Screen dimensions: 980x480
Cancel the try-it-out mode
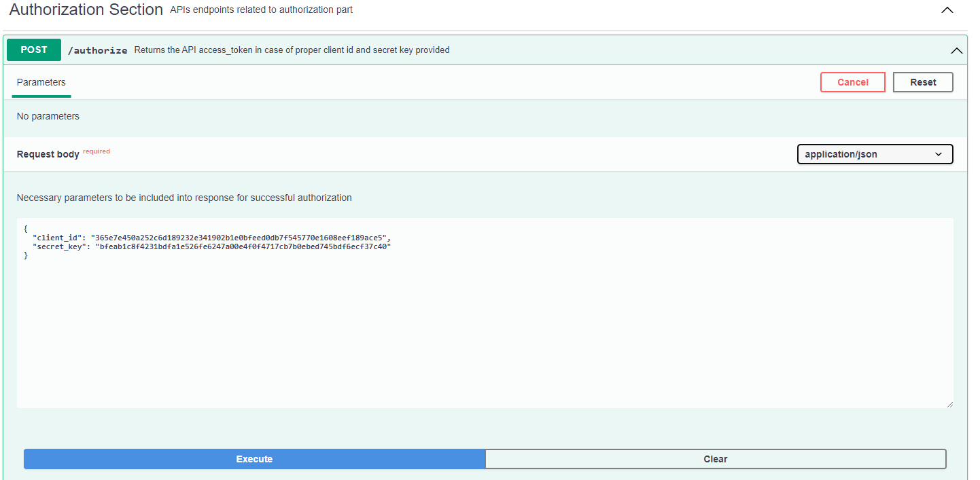tap(853, 82)
